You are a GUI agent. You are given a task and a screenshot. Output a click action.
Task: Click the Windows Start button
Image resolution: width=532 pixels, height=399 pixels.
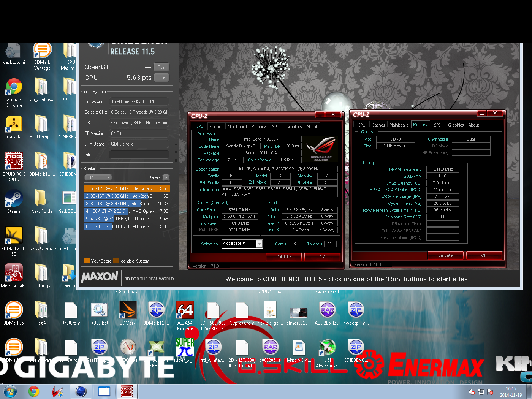[10, 391]
